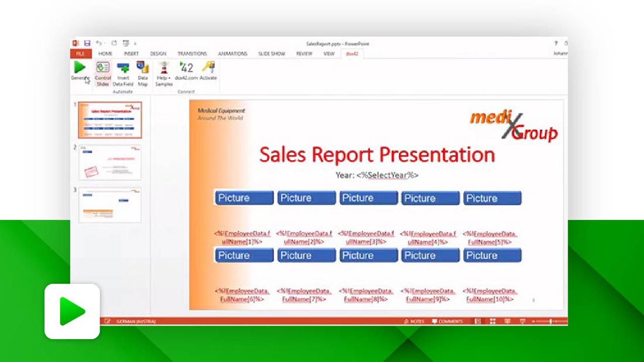
Task: Switch to the HOME tab
Action: click(105, 54)
